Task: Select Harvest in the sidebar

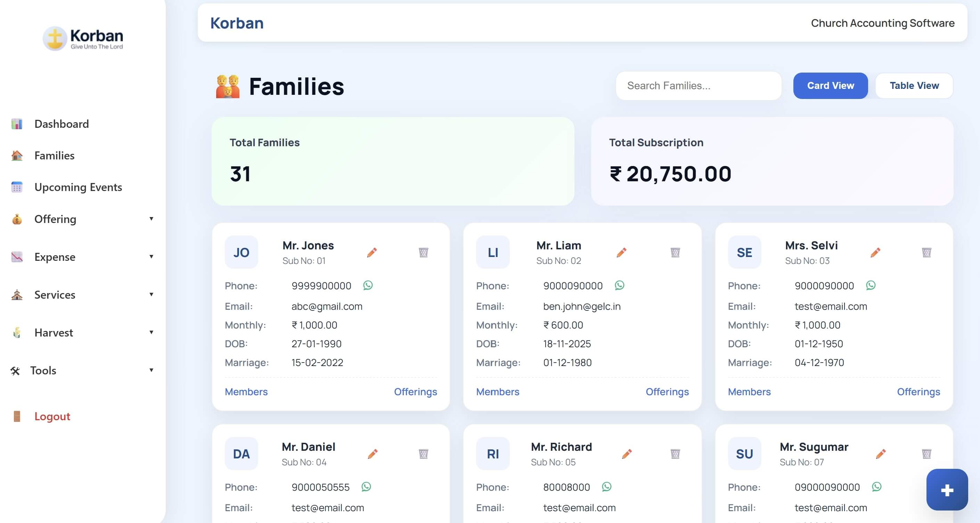Action: pyautogui.click(x=54, y=333)
